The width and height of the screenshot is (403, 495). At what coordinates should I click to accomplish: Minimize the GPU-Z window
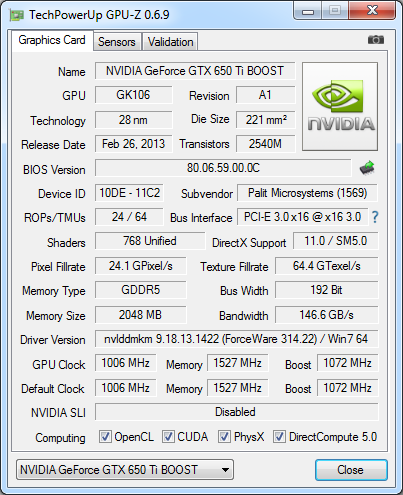[x=308, y=11]
